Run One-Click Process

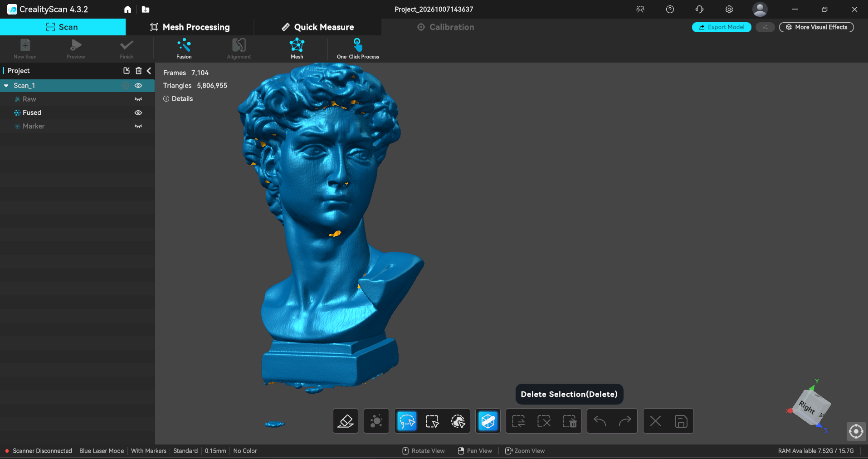[x=358, y=49]
